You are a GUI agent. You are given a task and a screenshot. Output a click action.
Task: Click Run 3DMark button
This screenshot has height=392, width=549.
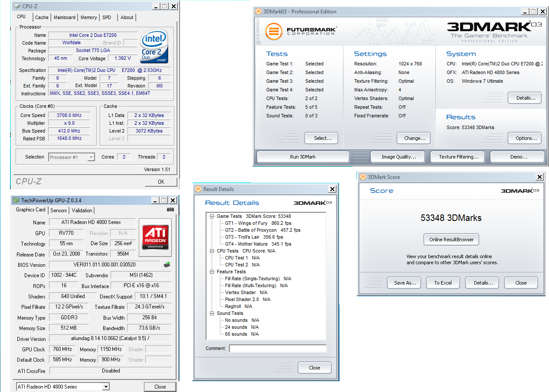[303, 157]
